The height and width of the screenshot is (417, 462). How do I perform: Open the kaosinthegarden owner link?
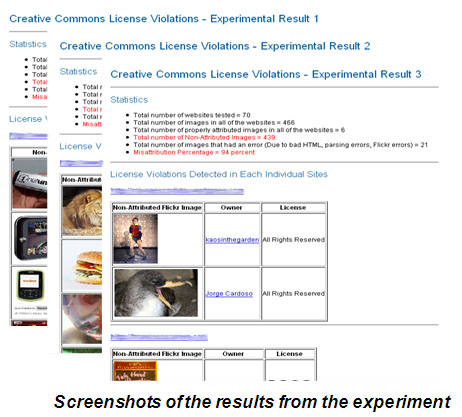coord(232,240)
